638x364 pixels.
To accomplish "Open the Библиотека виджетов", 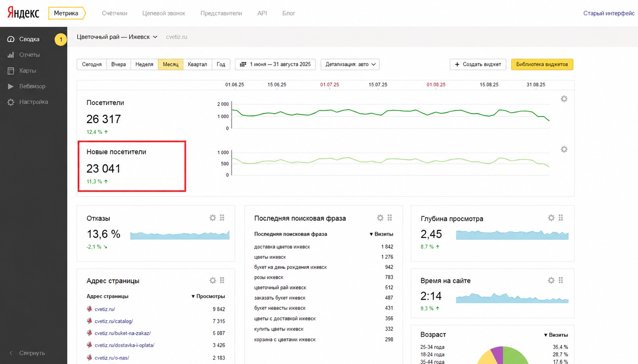I will (542, 65).
